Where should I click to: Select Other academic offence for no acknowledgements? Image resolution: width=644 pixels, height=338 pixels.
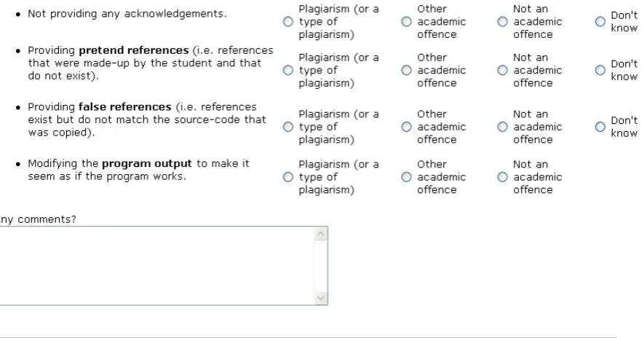406,21
